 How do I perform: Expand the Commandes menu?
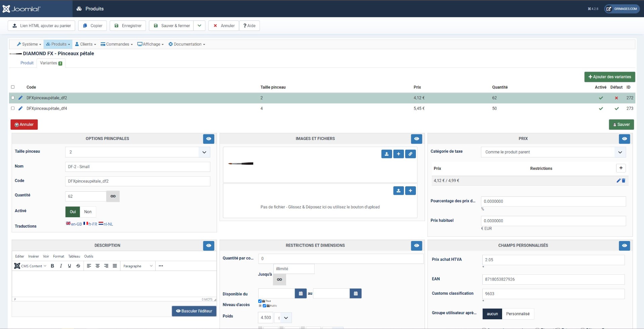117,44
